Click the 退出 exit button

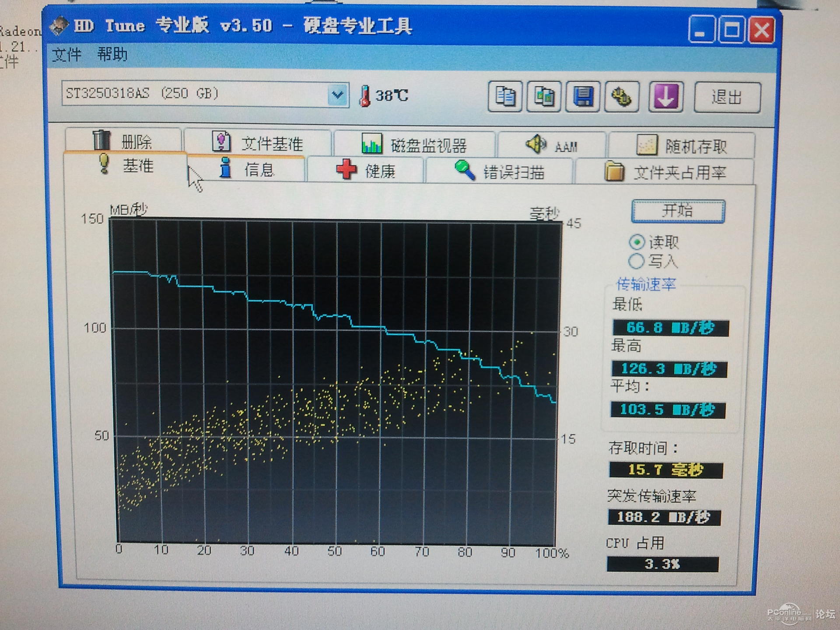(728, 98)
